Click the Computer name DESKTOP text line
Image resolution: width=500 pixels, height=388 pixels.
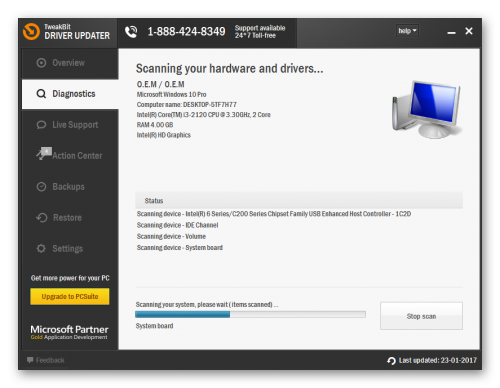tap(187, 105)
